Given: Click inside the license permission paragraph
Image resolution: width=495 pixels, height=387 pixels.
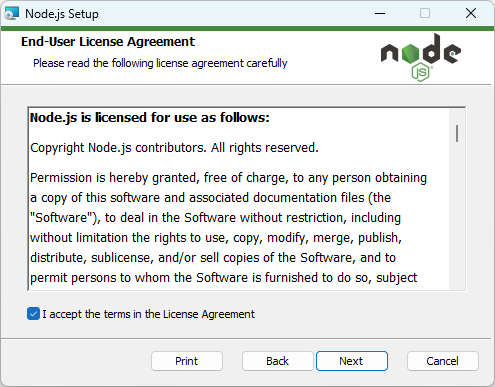Looking at the screenshot, I should tap(228, 228).
